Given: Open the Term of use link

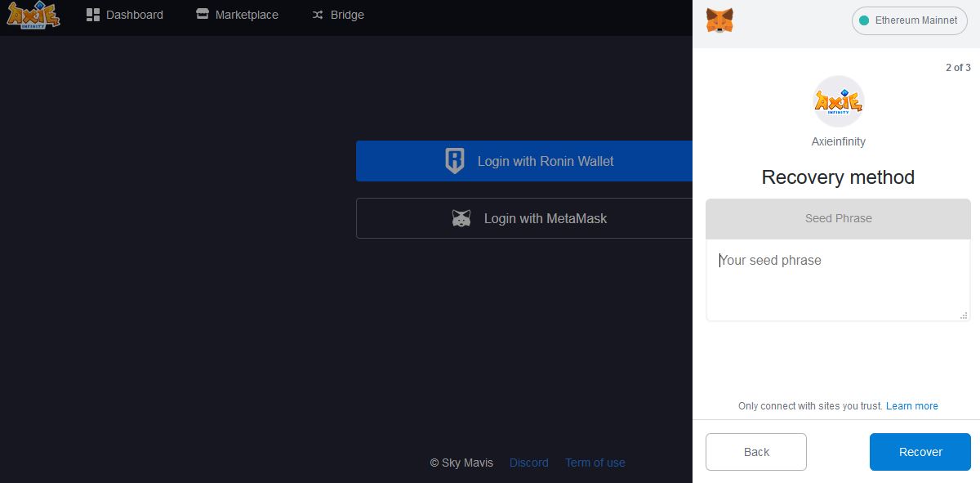Looking at the screenshot, I should point(595,463).
